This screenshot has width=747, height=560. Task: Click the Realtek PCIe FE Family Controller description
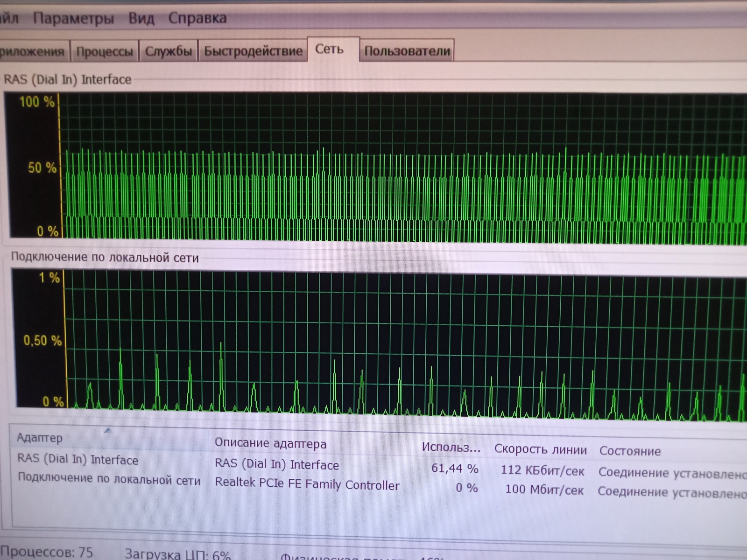[307, 484]
